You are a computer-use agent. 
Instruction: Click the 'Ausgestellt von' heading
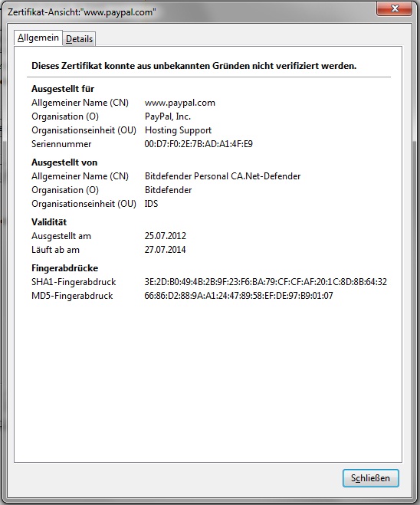[64, 162]
